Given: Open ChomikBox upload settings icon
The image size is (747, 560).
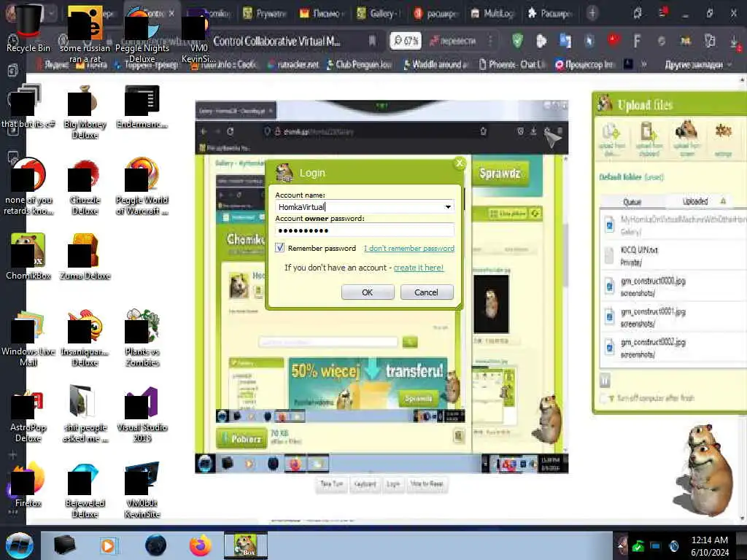Looking at the screenshot, I should point(723,139).
